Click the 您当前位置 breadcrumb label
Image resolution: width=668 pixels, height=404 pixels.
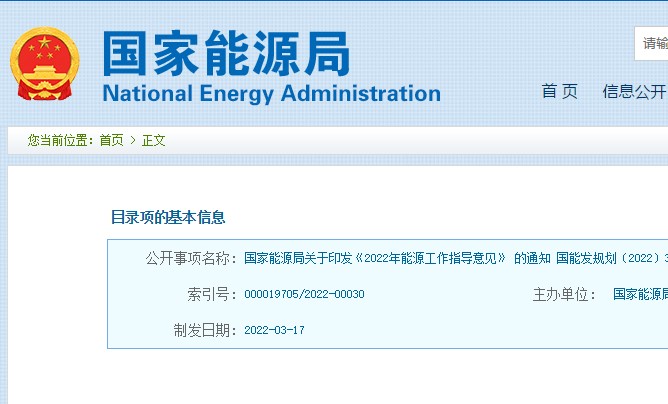60,140
